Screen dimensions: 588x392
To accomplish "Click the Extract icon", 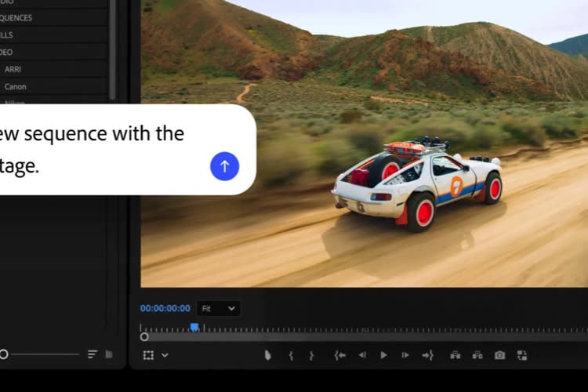I will click(477, 355).
